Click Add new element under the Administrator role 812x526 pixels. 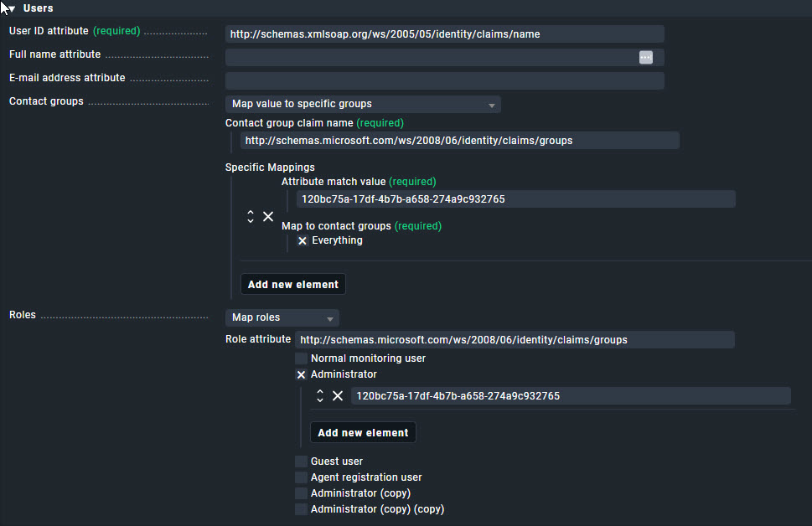pyautogui.click(x=363, y=432)
